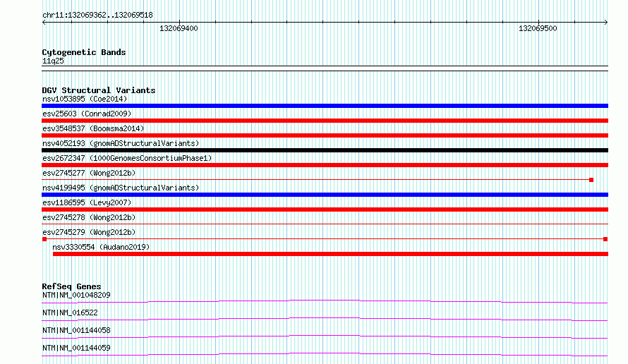Viewport: 628px width, 364px height.
Task: Click the 132069400 ruler position
Action: coord(179,28)
